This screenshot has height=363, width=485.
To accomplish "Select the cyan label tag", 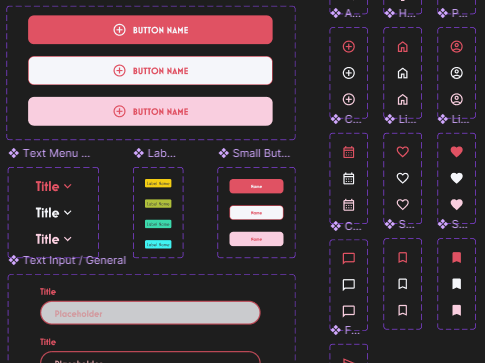I will [x=158, y=244].
